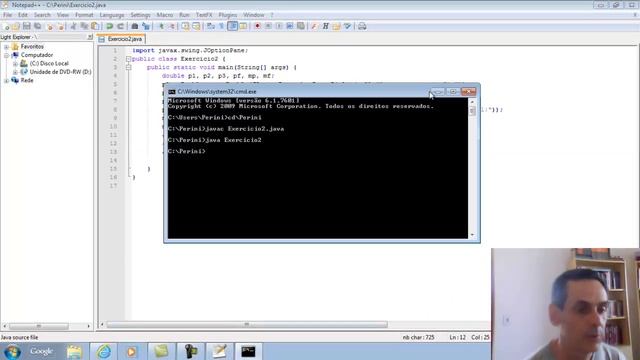Click the H toolbar icon
Screen dimensions: 640x360
[325, 27]
